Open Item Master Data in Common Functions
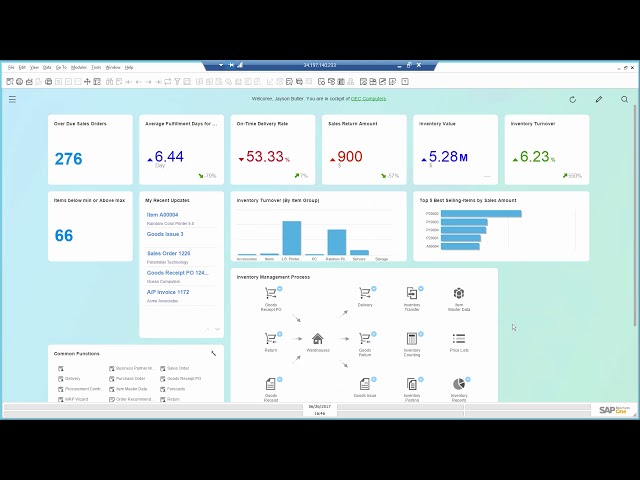 128,389
